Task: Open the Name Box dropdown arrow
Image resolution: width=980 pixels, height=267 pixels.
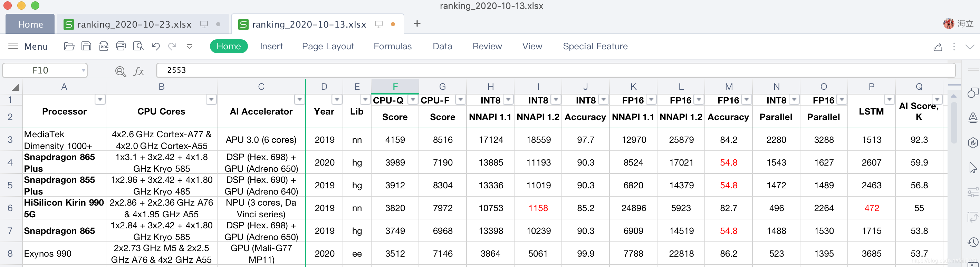Action: [x=83, y=70]
